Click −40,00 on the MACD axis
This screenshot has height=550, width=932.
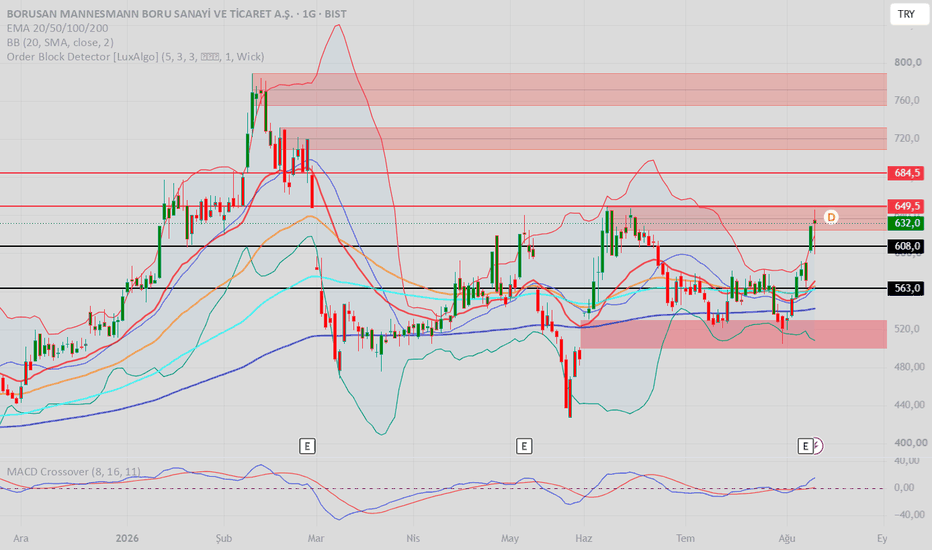pos(909,515)
